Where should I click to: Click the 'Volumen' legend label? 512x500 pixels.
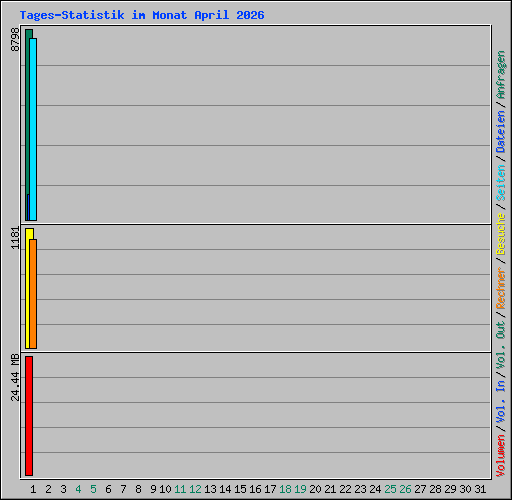501,456
